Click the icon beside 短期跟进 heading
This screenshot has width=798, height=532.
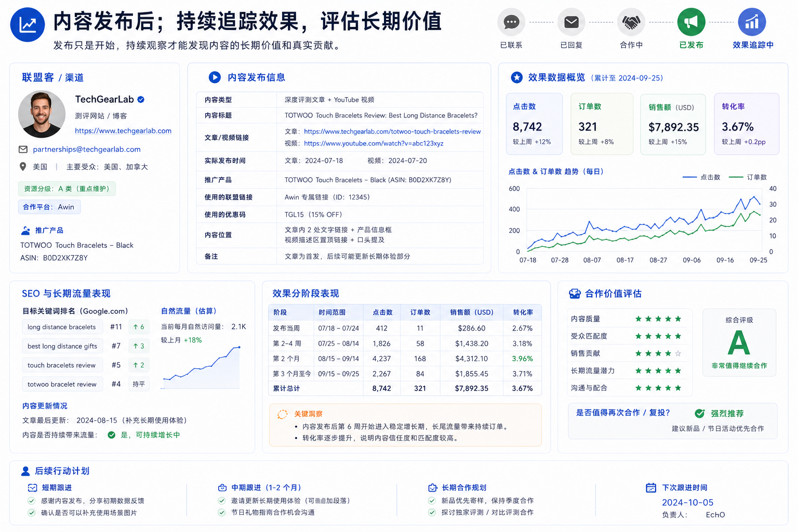pyautogui.click(x=32, y=488)
